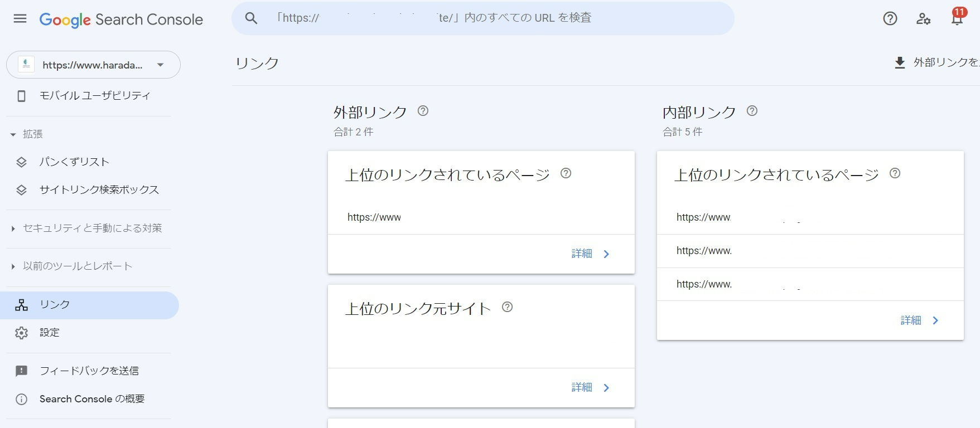The height and width of the screenshot is (428, 980).
Task: Click first internal linked page URL row
Action: point(810,217)
